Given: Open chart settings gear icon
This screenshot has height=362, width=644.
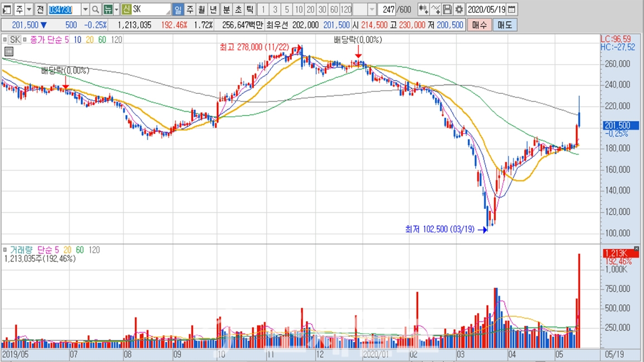Looking at the screenshot, I should click(x=459, y=9).
